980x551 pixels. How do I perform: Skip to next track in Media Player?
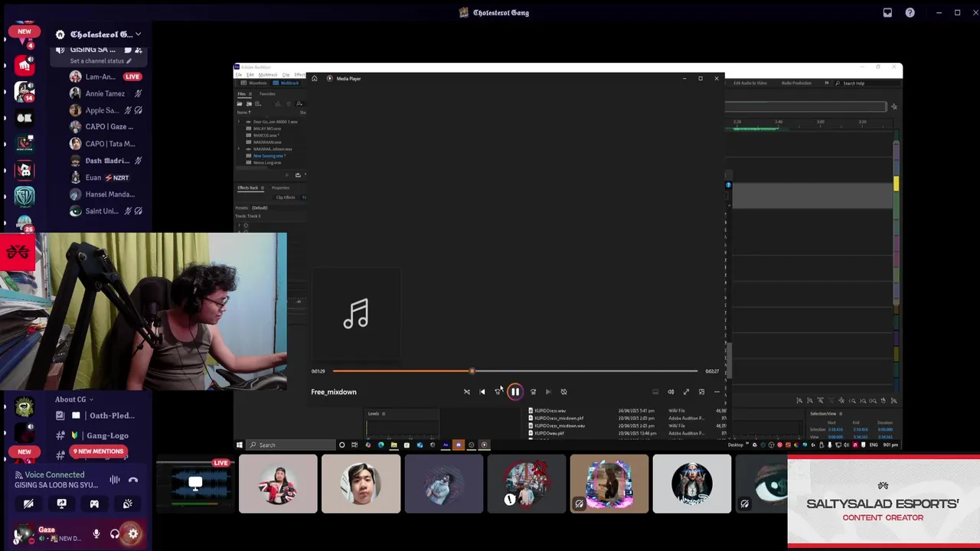pos(548,392)
